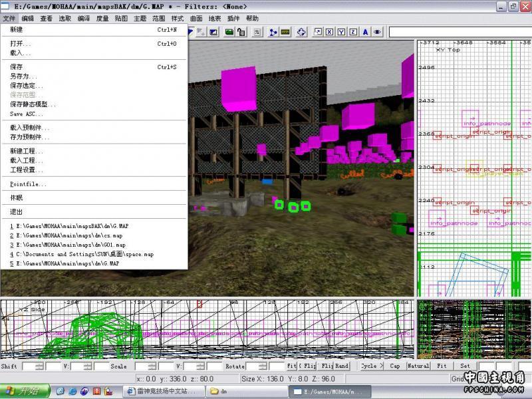Open the 度量 menu
Screen dimensions: 532x399
click(x=102, y=19)
